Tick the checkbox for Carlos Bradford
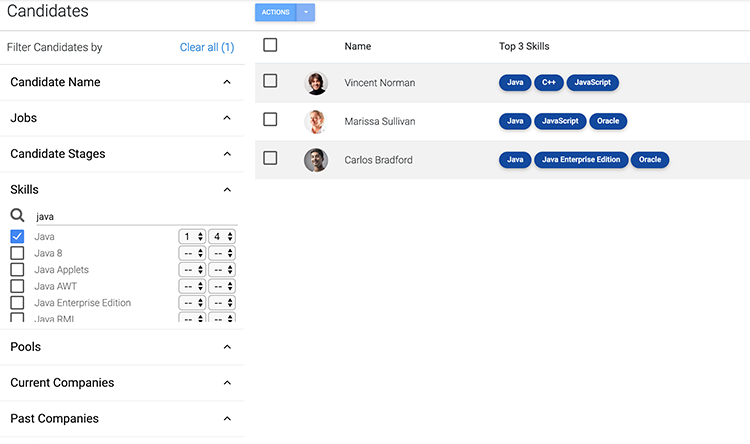 (270, 158)
